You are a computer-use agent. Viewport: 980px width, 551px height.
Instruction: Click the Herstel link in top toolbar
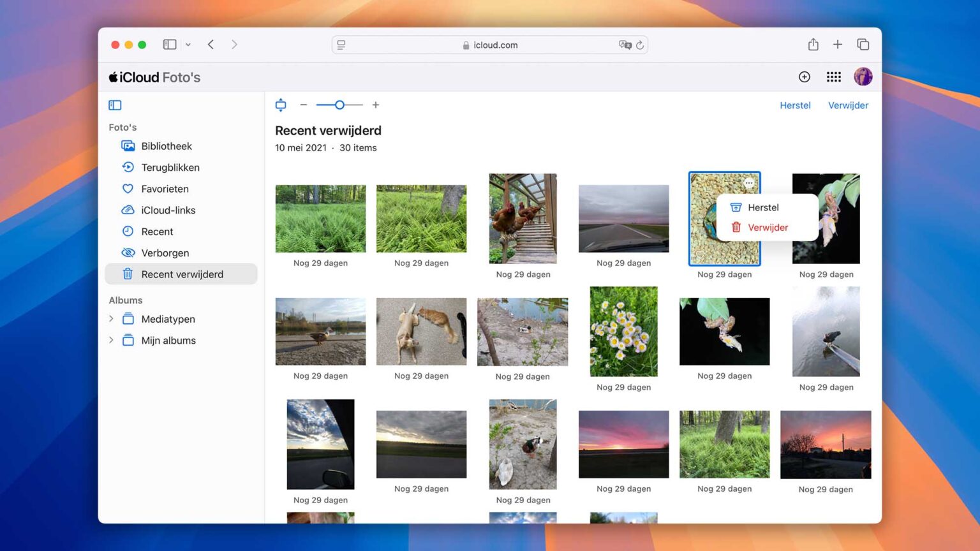(795, 106)
